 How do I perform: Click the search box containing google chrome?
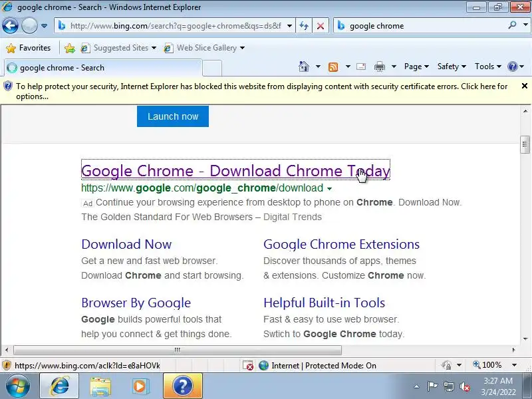click(x=421, y=26)
